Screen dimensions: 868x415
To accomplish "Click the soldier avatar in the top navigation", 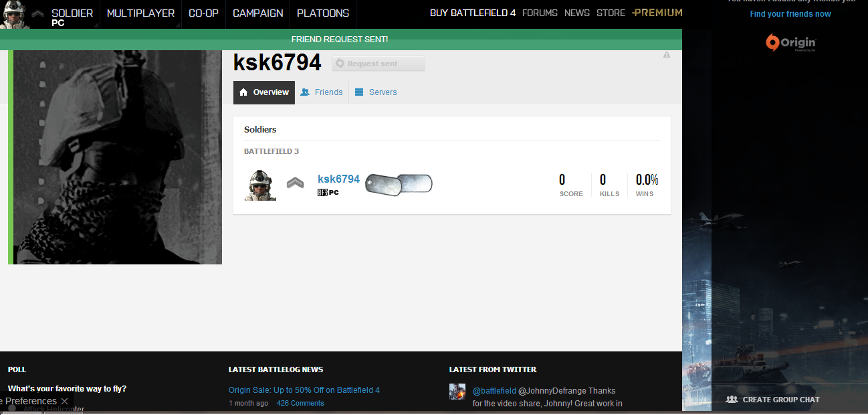I will (x=14, y=14).
